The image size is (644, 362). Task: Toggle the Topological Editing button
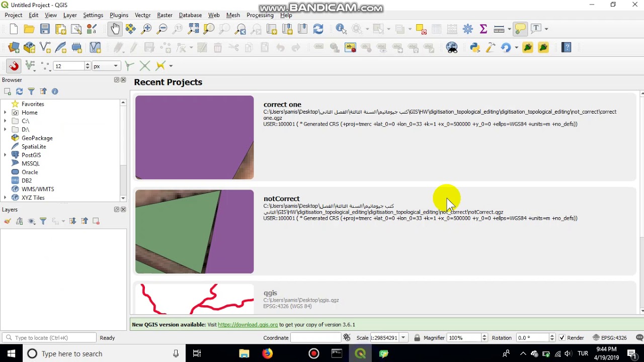tap(129, 66)
